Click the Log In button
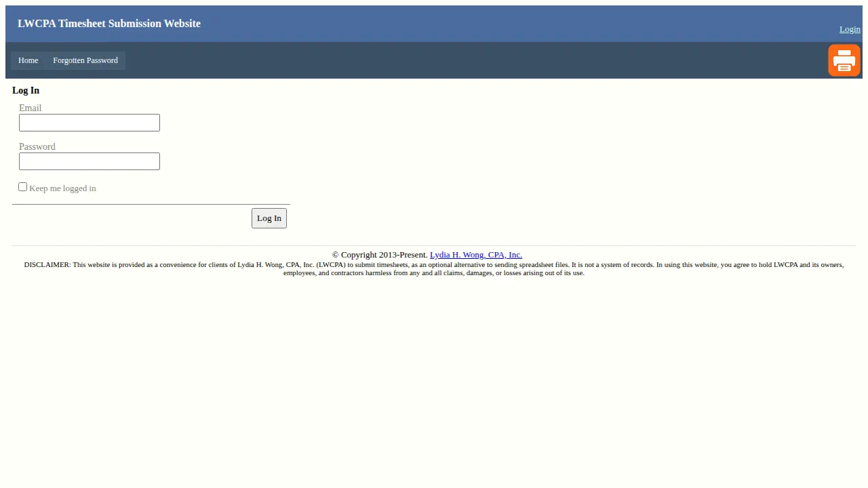Screen dimensions: 868x488 coord(269,218)
